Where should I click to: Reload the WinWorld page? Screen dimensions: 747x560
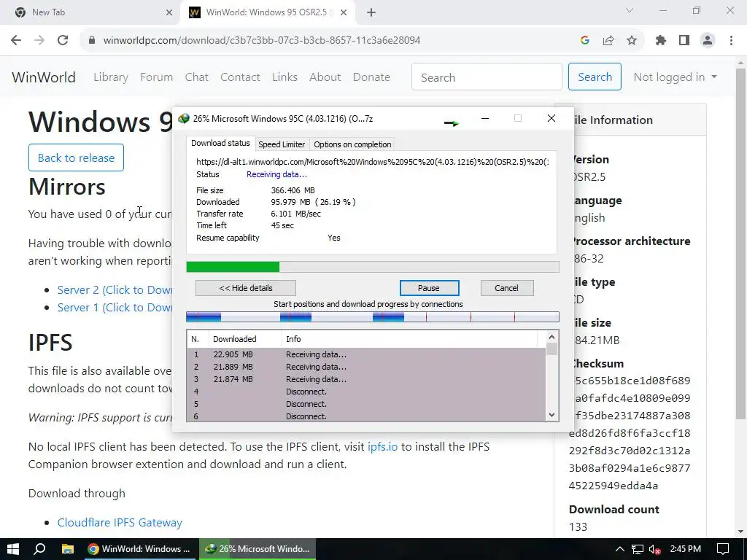pos(63,41)
